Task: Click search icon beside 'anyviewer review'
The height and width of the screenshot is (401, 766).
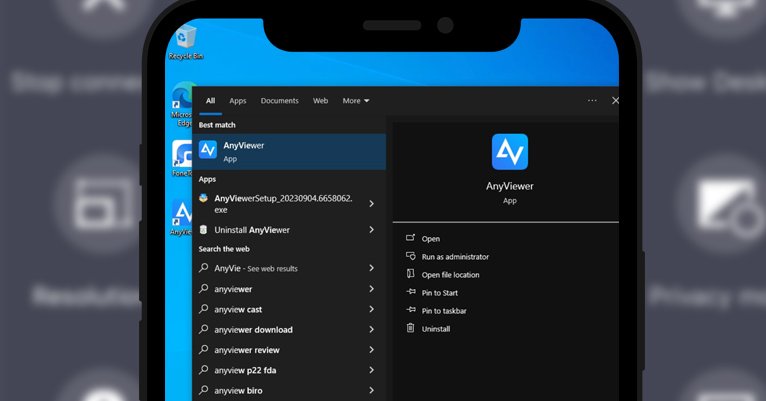Action: coord(204,349)
